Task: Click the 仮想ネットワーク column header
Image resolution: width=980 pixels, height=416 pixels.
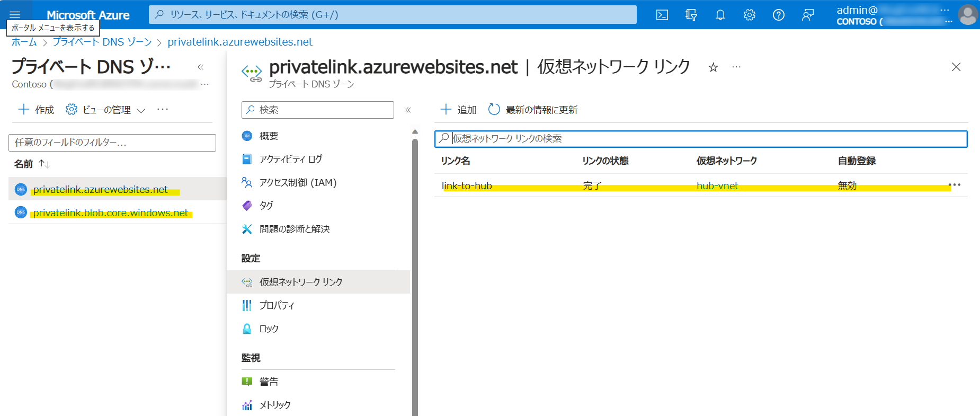Action: point(727,161)
